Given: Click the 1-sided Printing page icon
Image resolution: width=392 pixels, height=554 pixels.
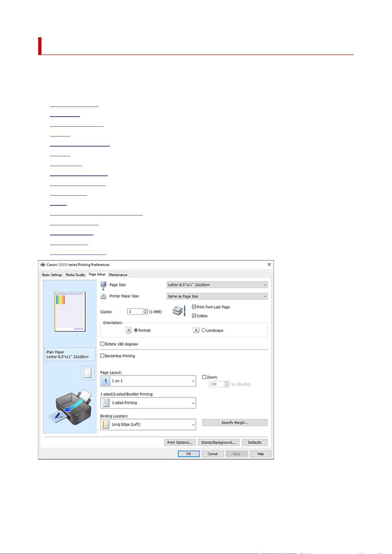Looking at the screenshot, I should (106, 403).
